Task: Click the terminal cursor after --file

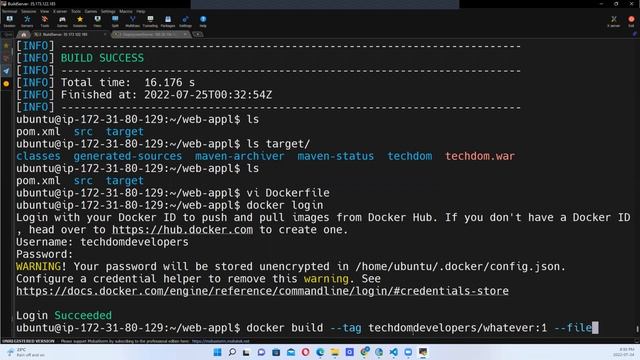Action: click(x=595, y=328)
